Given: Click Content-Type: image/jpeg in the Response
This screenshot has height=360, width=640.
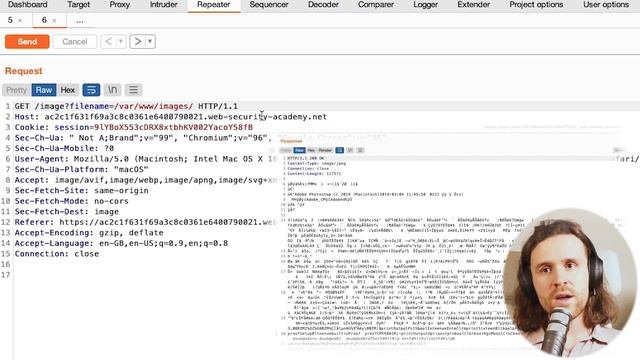Looking at the screenshot, I should coord(316,163).
